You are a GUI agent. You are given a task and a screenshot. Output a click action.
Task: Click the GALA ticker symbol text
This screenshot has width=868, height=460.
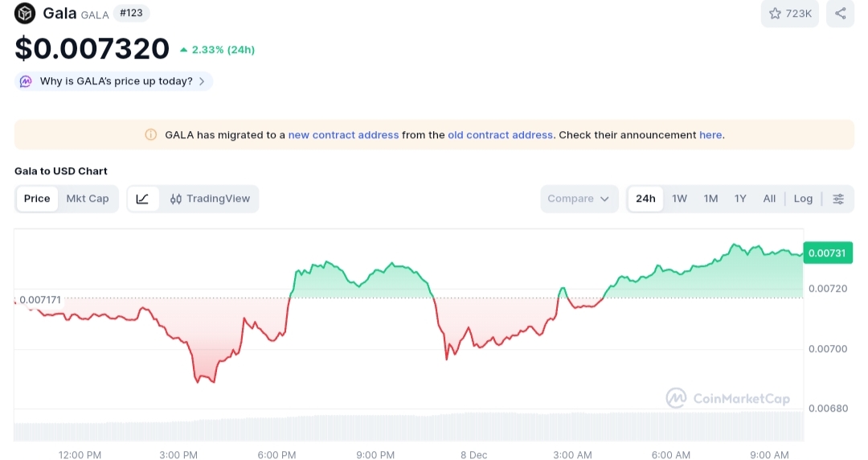(95, 15)
